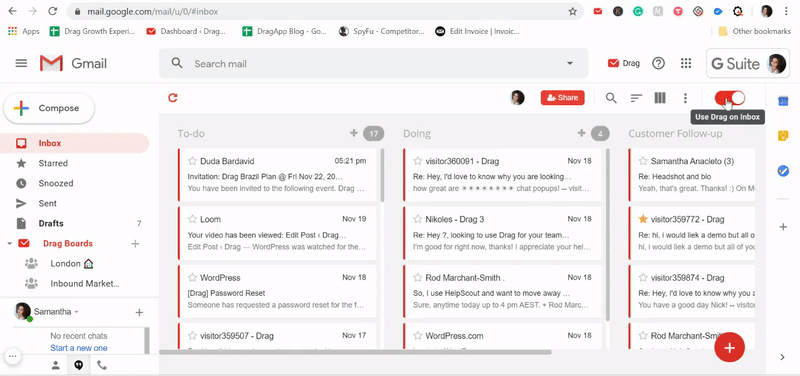Start a new chat with plus beside Samantha
800x376 pixels.
click(x=139, y=312)
